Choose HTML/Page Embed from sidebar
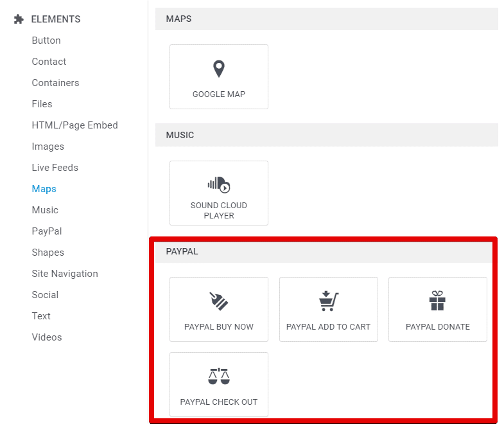This screenshot has width=504, height=426. coord(75,125)
